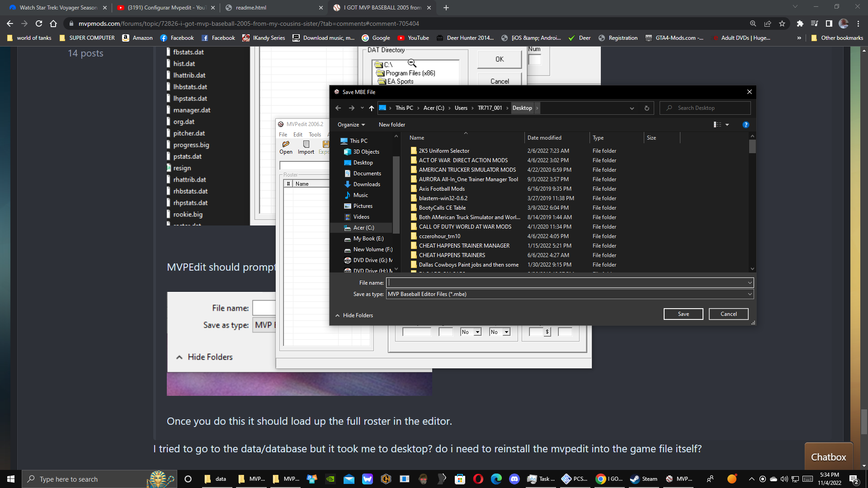This screenshot has width=868, height=488.
Task: Open Chrome extensions puzzle icon
Action: [x=800, y=23]
